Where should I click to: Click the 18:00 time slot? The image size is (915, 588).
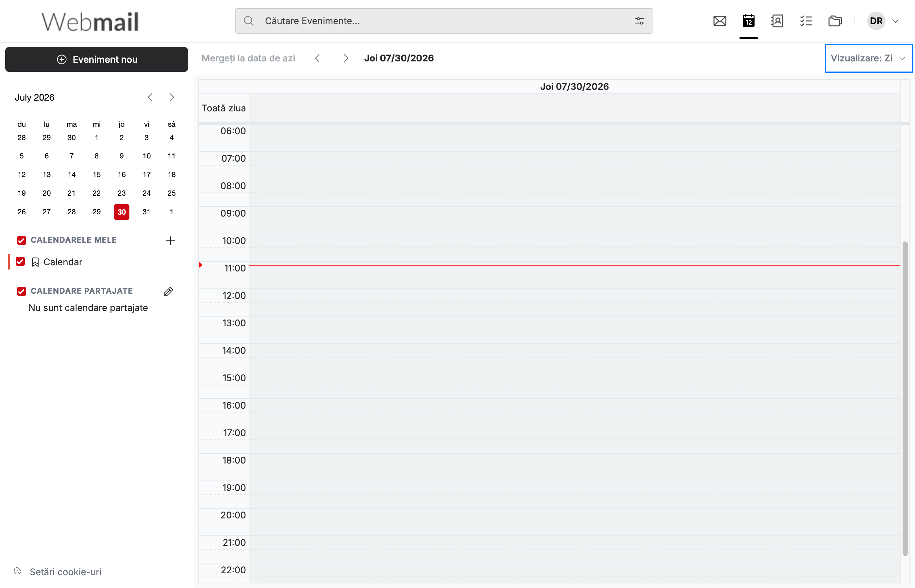click(x=574, y=461)
